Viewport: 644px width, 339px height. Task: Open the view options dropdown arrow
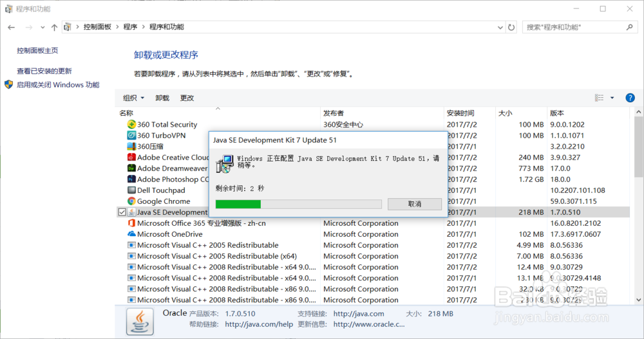(x=612, y=98)
